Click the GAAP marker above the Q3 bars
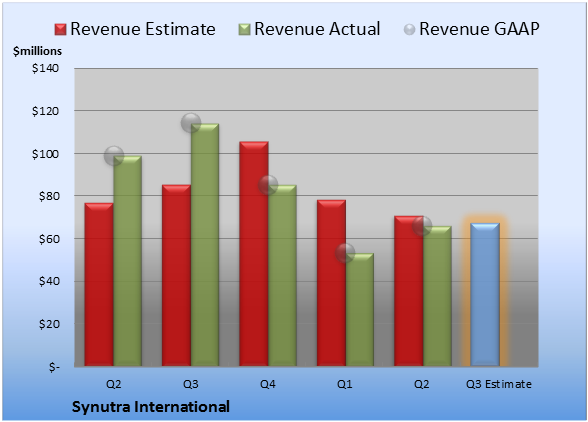This screenshot has width=588, height=422. (x=191, y=123)
